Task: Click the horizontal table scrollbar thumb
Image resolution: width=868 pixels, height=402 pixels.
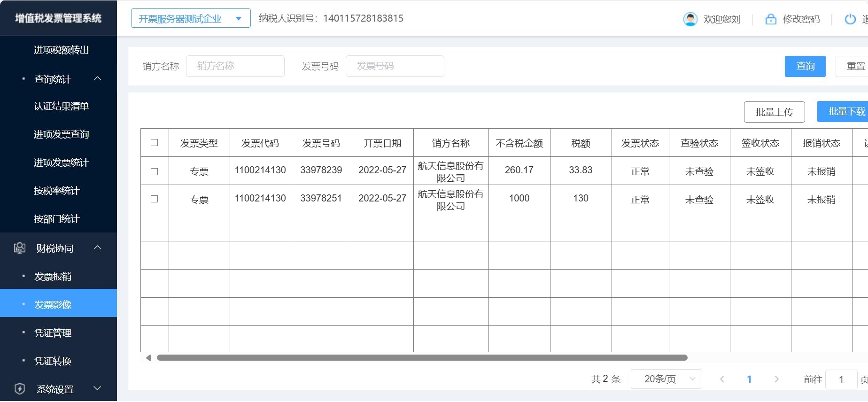Action: [422, 358]
